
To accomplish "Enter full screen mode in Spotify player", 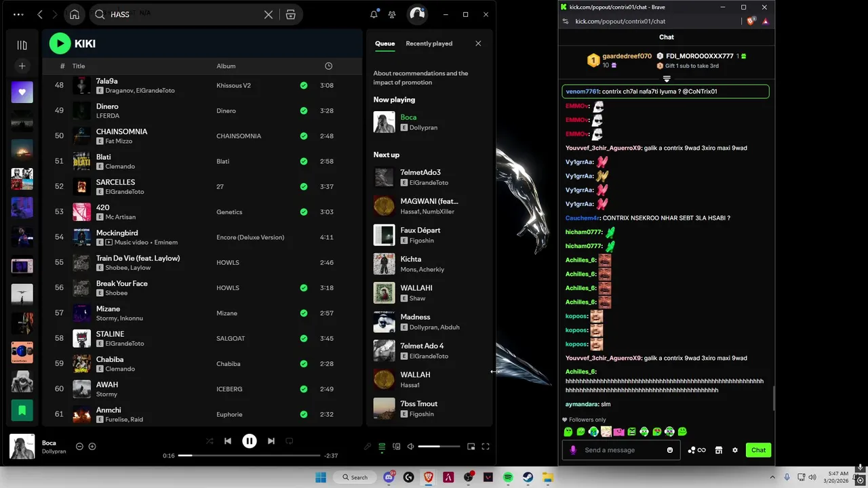I will point(486,447).
